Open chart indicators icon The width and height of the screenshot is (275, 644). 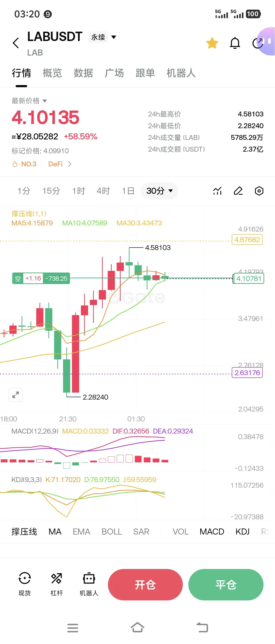(217, 191)
